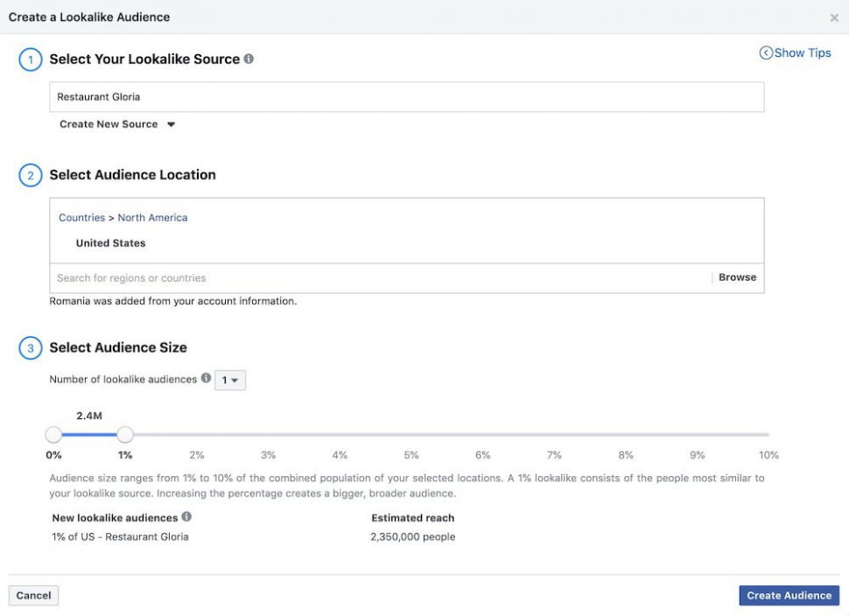The width and height of the screenshot is (849, 616).
Task: Select the step 3 numbered circle
Action: tap(30, 347)
